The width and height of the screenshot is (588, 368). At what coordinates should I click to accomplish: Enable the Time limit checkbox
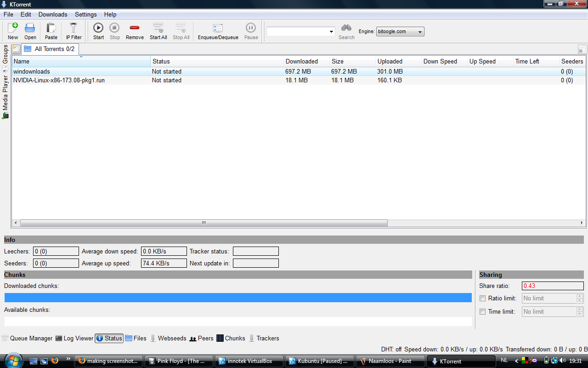click(x=482, y=312)
